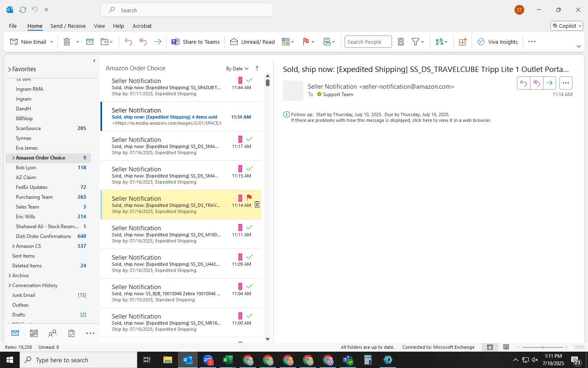Click the Undo icon in ribbon
The image size is (588, 368).
(x=128, y=42)
